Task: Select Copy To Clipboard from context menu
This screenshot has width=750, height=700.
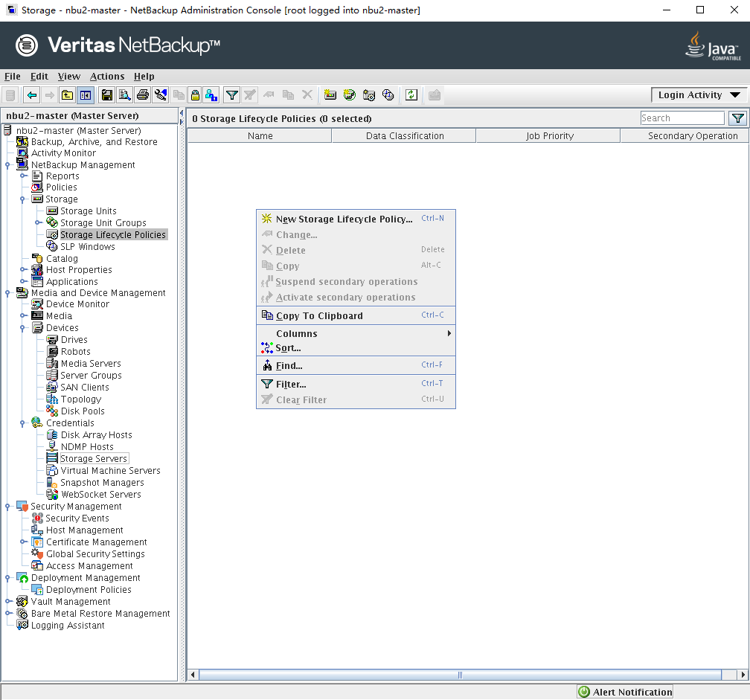Action: [x=319, y=316]
